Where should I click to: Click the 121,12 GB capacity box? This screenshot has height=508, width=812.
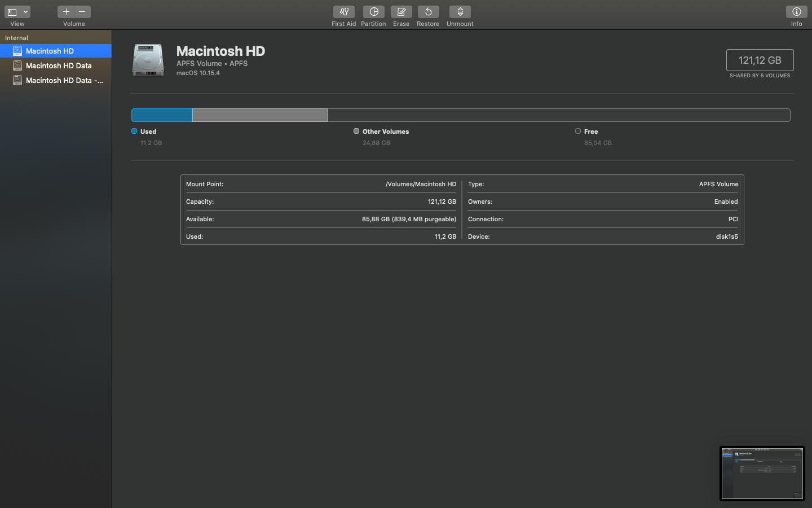click(760, 60)
